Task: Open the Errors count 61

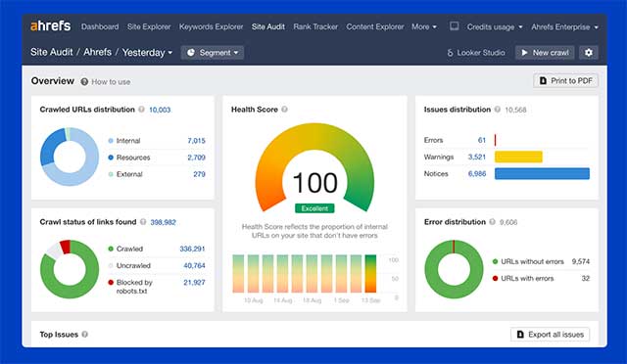Action: pyautogui.click(x=482, y=140)
